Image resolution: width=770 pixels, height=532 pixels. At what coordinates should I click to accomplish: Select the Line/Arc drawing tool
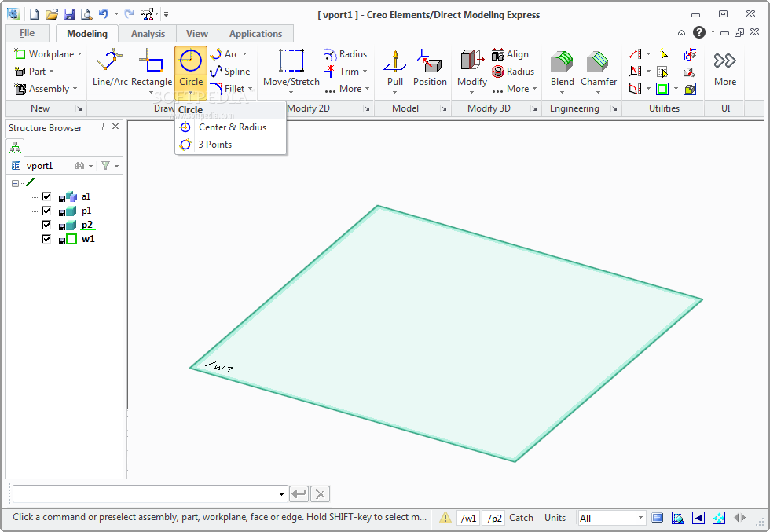point(109,67)
